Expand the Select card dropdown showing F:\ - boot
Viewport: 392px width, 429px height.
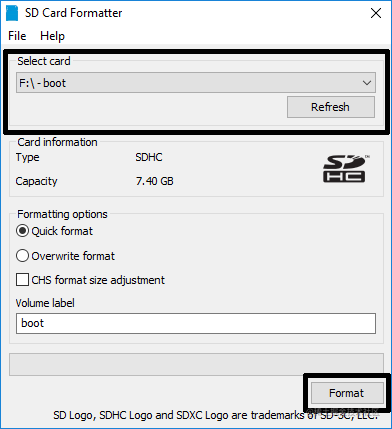(x=196, y=83)
